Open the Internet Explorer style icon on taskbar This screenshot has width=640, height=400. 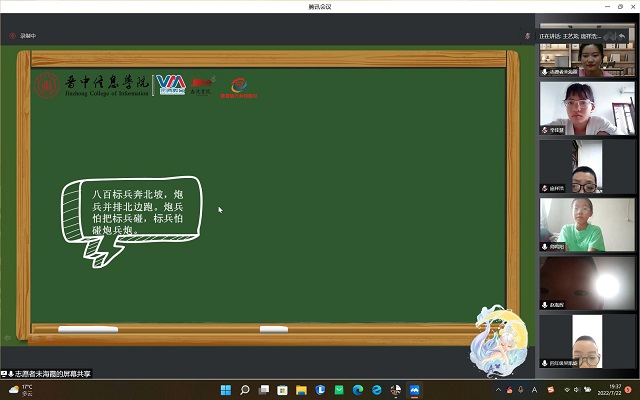click(377, 390)
